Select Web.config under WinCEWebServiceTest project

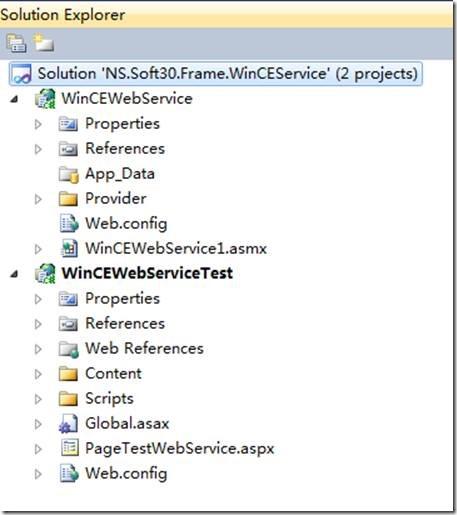pyautogui.click(x=126, y=473)
